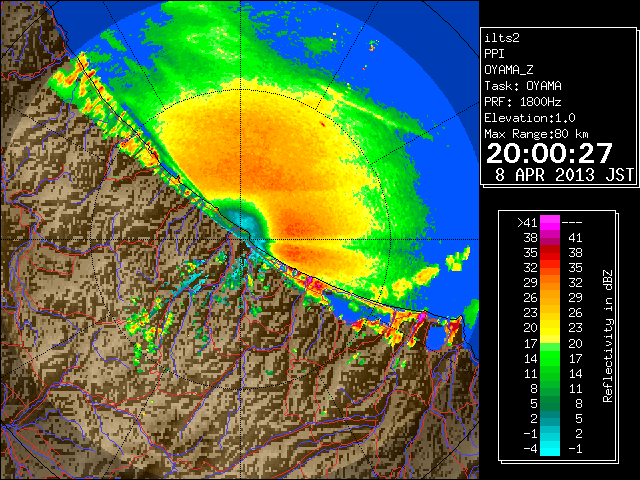Click the orange 29 dBZ legend color

[550, 282]
